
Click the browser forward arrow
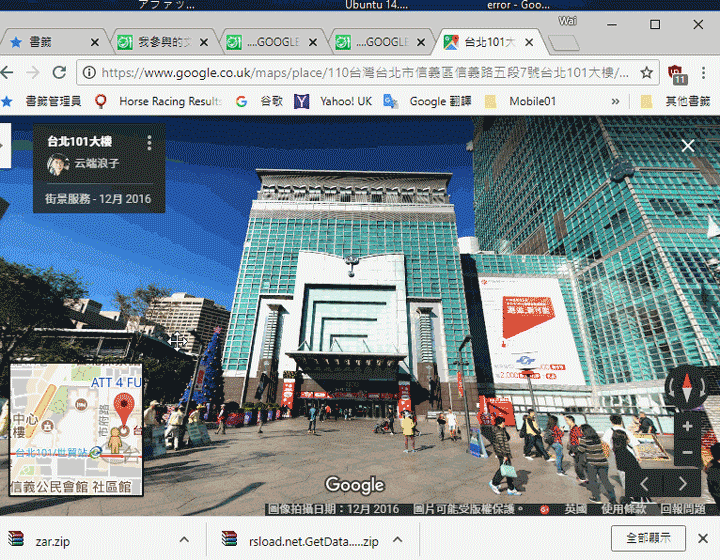(33, 72)
